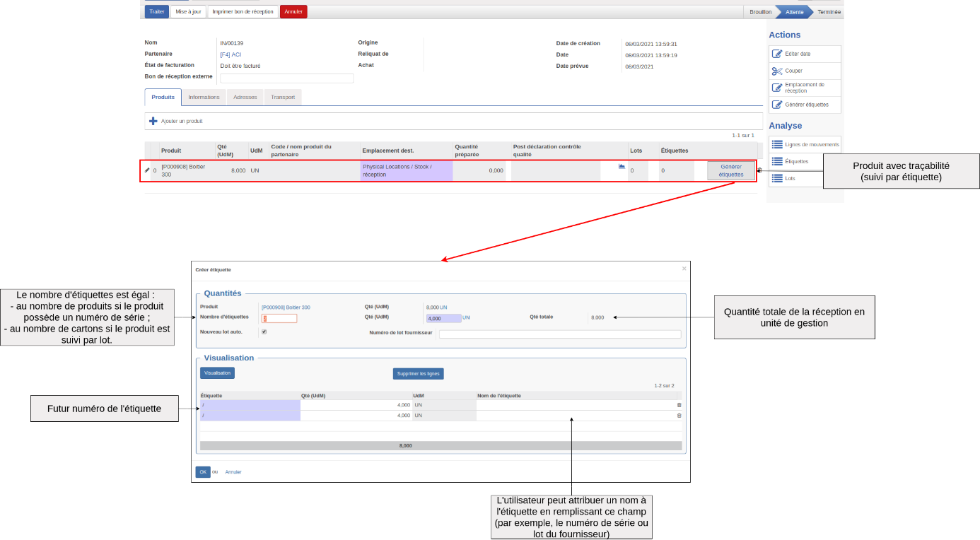This screenshot has width=980, height=540.
Task: Click the UN unit link next to 4,000
Action: pos(466,318)
